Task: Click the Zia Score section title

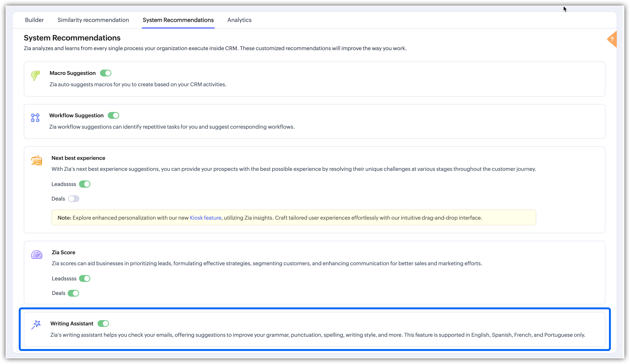Action: click(x=63, y=252)
